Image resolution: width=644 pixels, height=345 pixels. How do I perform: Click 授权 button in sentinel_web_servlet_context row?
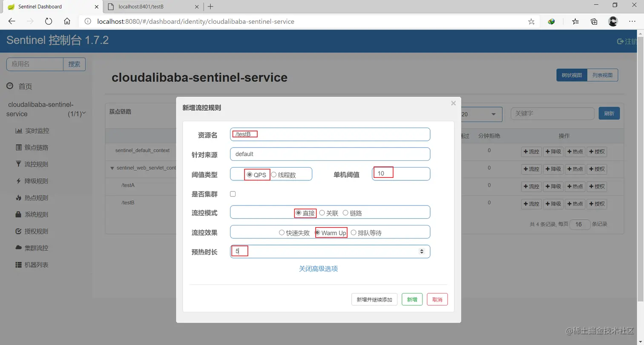click(597, 169)
